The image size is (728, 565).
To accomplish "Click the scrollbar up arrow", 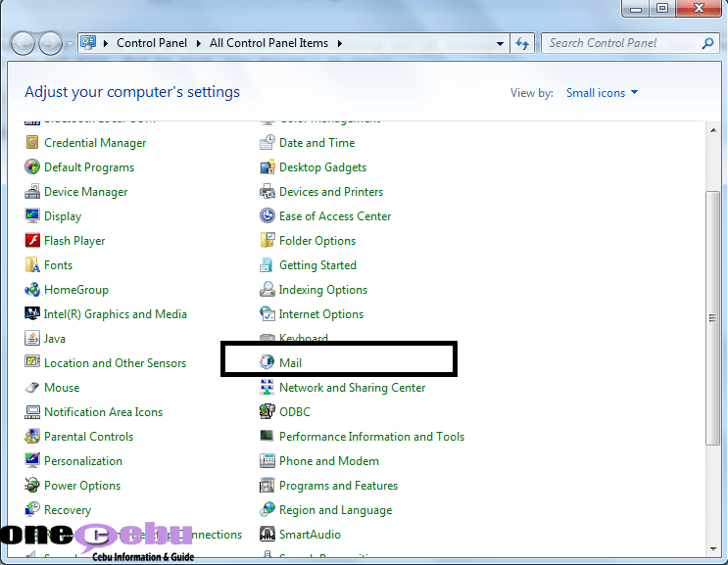I will [713, 131].
